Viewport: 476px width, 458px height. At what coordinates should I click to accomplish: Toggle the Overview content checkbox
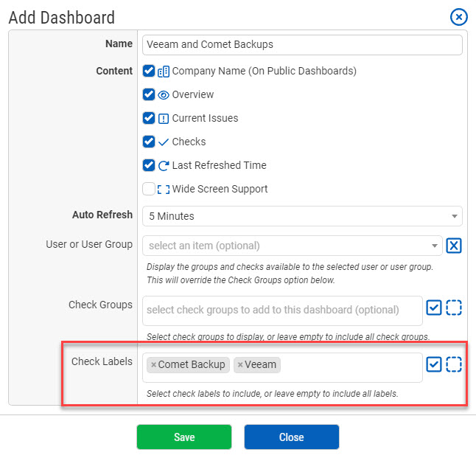pos(149,95)
